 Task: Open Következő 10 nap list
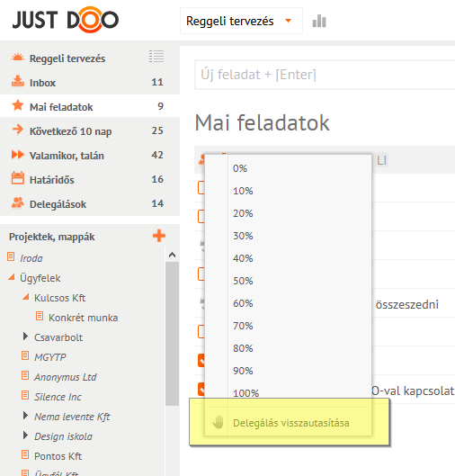coord(70,131)
